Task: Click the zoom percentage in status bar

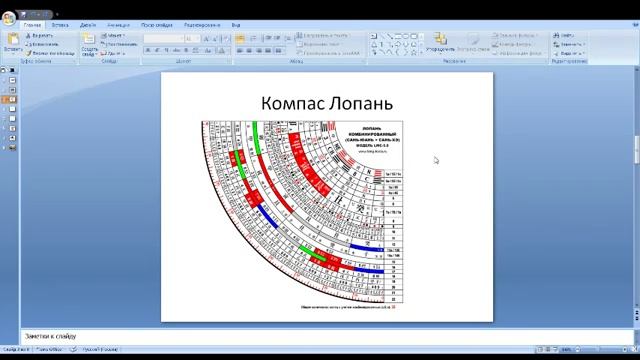Action: pyautogui.click(x=567, y=349)
